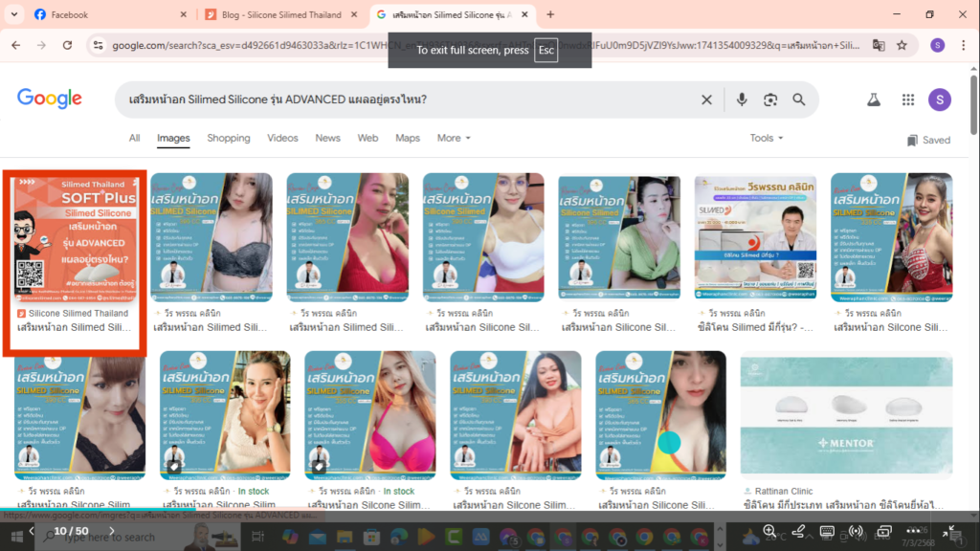This screenshot has height=551, width=980.
Task: Click the 10 / 50 slide counter
Action: [71, 531]
